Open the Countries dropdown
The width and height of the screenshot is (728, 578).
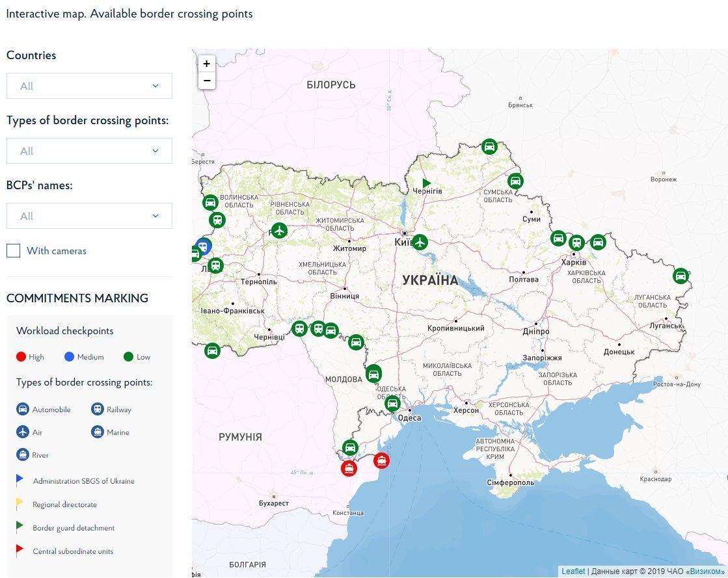(89, 86)
